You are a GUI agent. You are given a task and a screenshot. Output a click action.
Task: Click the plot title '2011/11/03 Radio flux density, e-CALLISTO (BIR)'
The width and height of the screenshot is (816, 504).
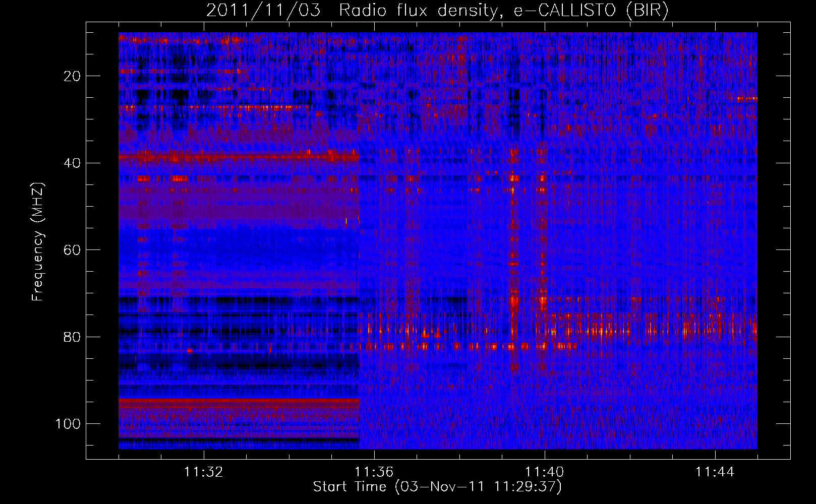[x=437, y=11]
